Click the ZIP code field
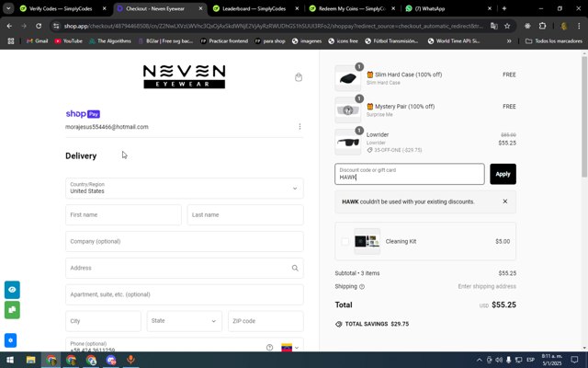 click(266, 321)
